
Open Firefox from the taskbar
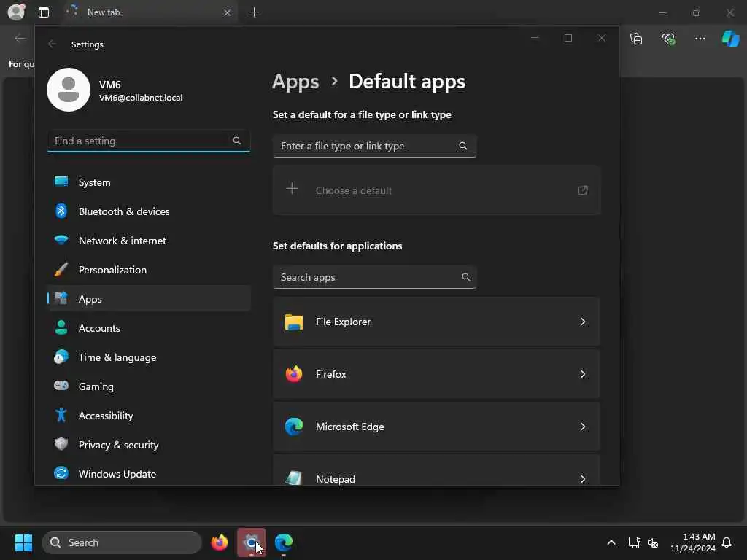[220, 542]
